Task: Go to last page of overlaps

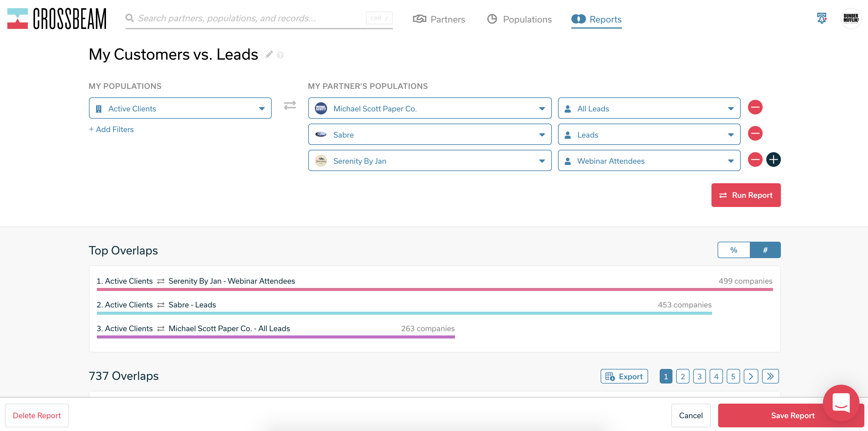Action: 770,376
